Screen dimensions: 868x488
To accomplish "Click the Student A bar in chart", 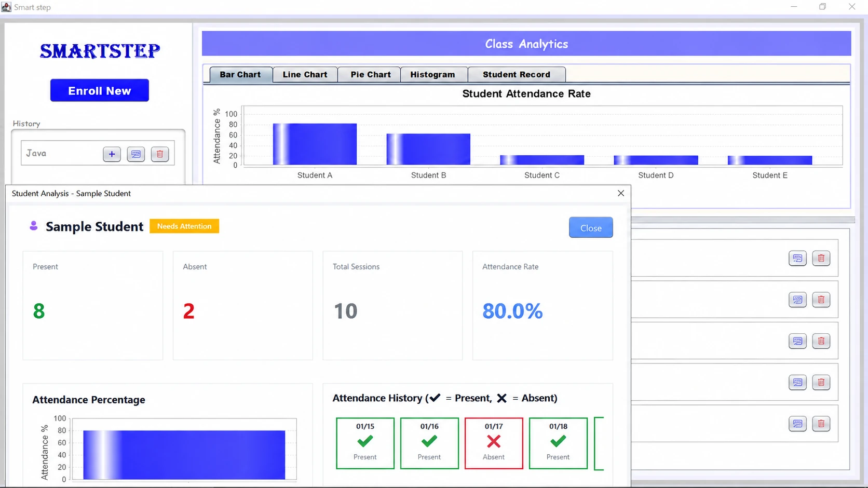I will pos(315,144).
